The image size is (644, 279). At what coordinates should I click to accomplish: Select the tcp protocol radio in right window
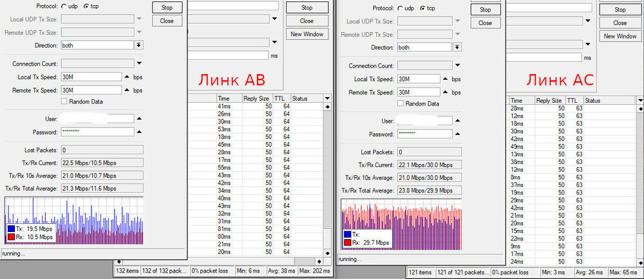point(422,8)
